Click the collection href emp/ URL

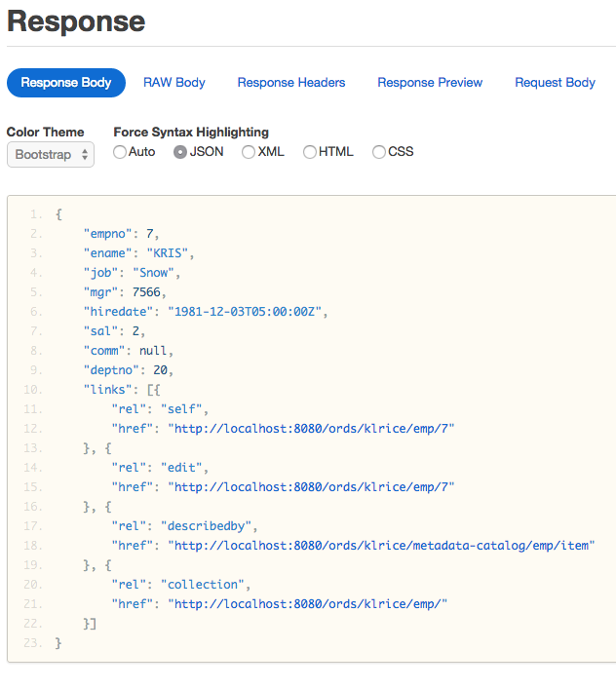[x=307, y=603]
